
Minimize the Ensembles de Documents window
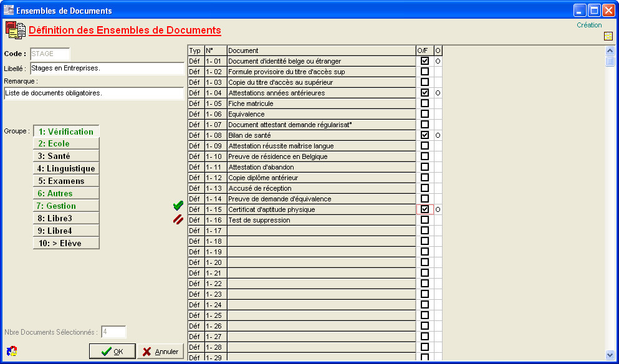[x=580, y=10]
